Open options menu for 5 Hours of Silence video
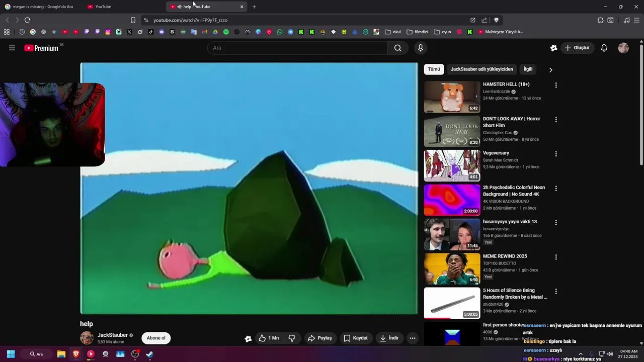This screenshot has width=644, height=362. point(556,291)
